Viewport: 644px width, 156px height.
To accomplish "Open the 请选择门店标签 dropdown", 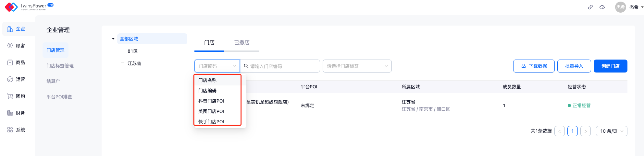I will click(357, 66).
